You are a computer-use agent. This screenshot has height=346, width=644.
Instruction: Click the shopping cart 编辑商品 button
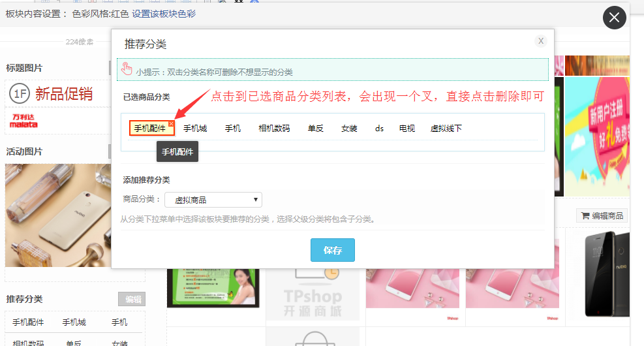coord(602,215)
